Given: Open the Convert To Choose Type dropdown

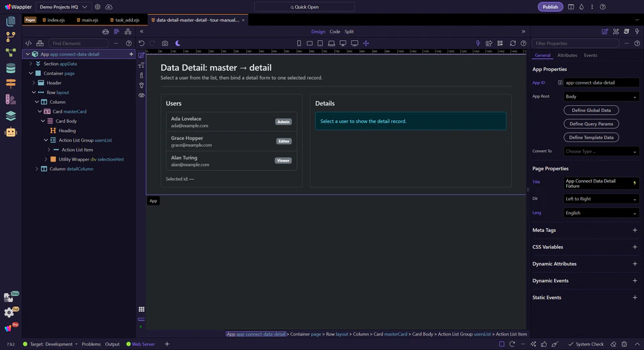Looking at the screenshot, I should click(601, 151).
